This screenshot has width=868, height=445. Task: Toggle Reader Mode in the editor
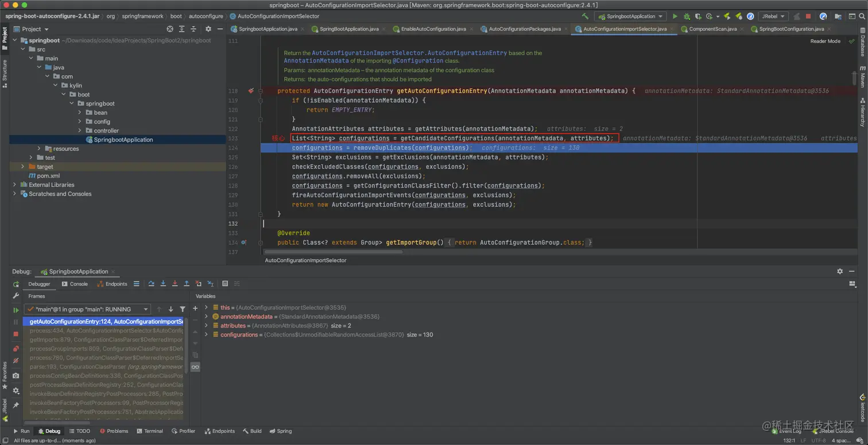[x=825, y=41]
